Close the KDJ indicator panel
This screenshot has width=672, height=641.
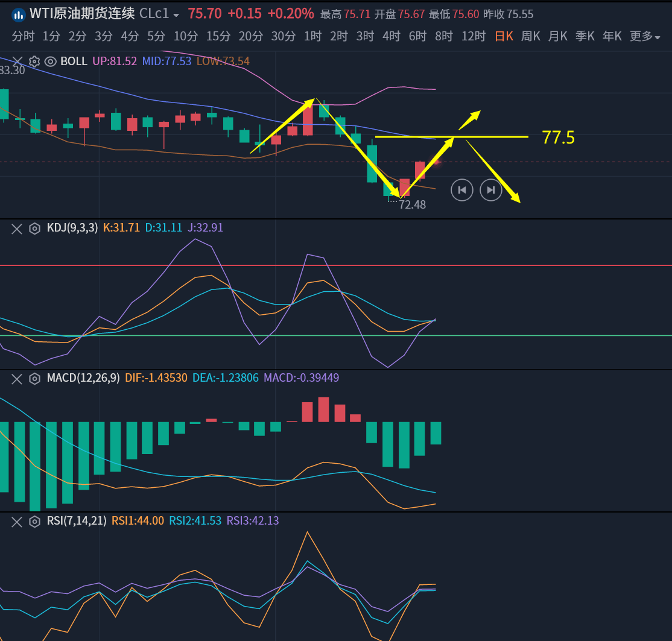click(x=17, y=229)
